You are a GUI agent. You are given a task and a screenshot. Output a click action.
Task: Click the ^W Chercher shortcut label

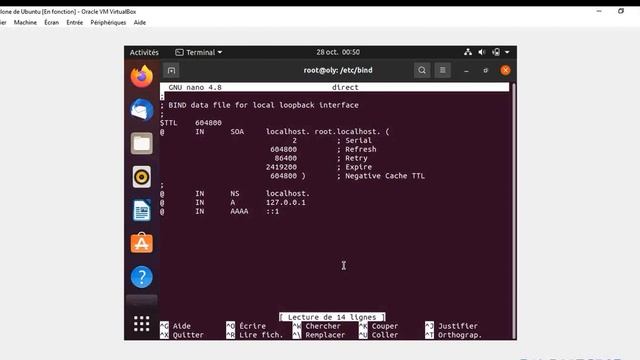click(x=317, y=326)
